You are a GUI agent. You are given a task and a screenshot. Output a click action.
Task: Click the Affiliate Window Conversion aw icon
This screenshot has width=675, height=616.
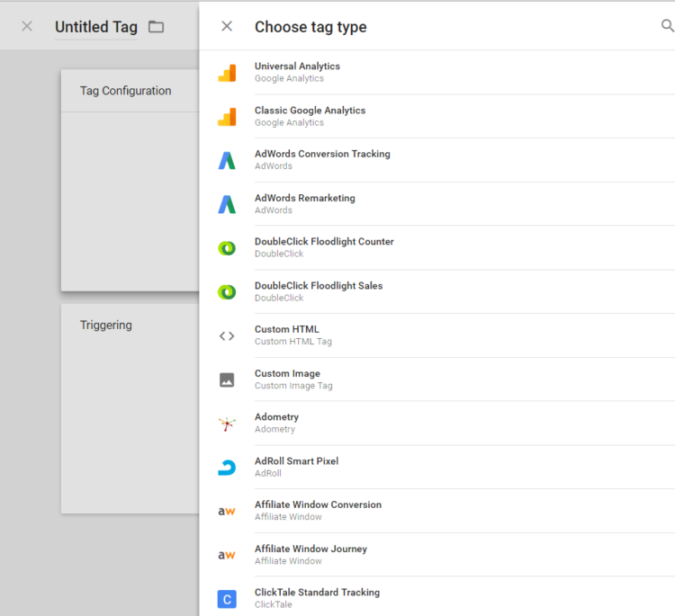pyautogui.click(x=227, y=511)
